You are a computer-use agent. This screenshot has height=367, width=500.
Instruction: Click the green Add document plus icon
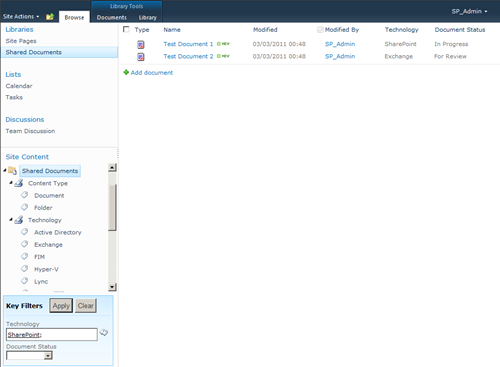126,72
